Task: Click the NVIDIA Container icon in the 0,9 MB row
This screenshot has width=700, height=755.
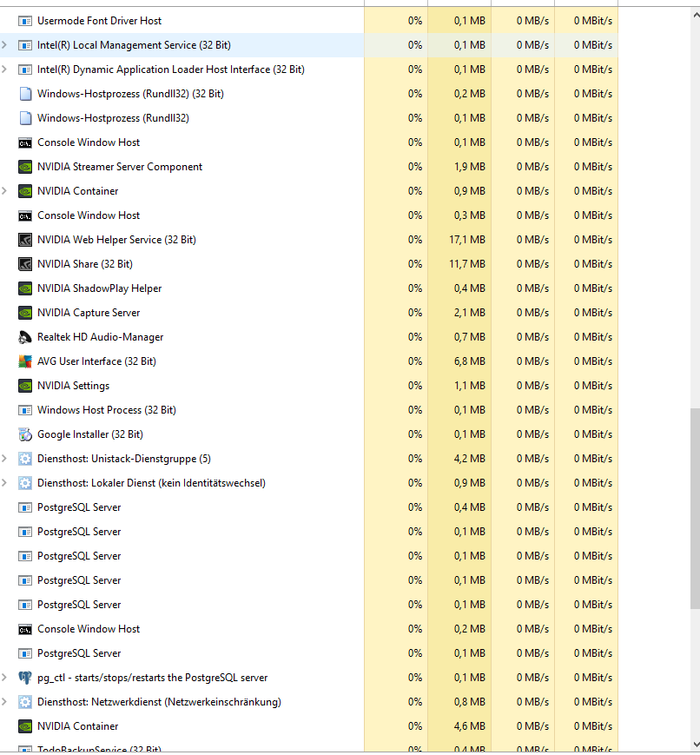Action: point(25,191)
